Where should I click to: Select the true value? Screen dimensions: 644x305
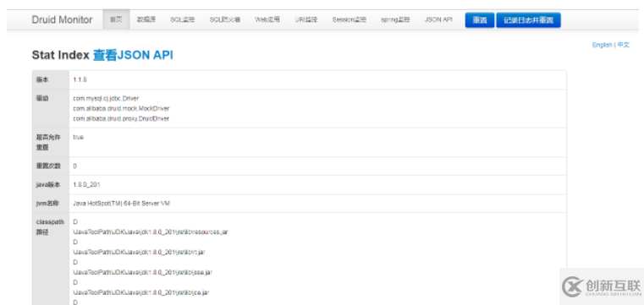[x=79, y=137]
